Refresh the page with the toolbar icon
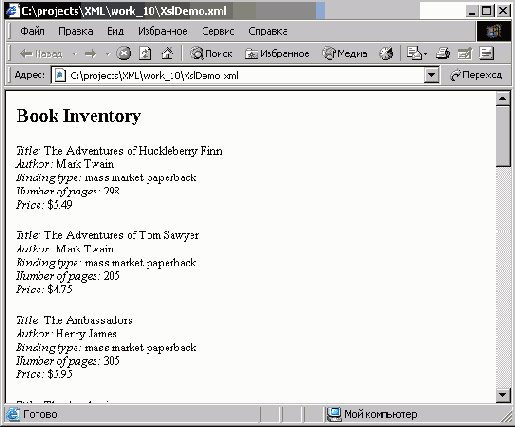The image size is (515, 427). click(x=145, y=53)
